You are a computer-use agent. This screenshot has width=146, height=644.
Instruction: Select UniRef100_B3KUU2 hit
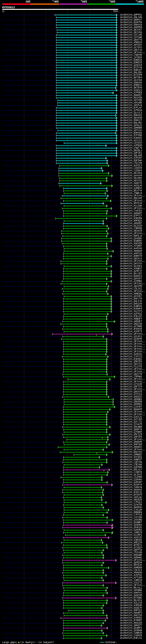131,359
